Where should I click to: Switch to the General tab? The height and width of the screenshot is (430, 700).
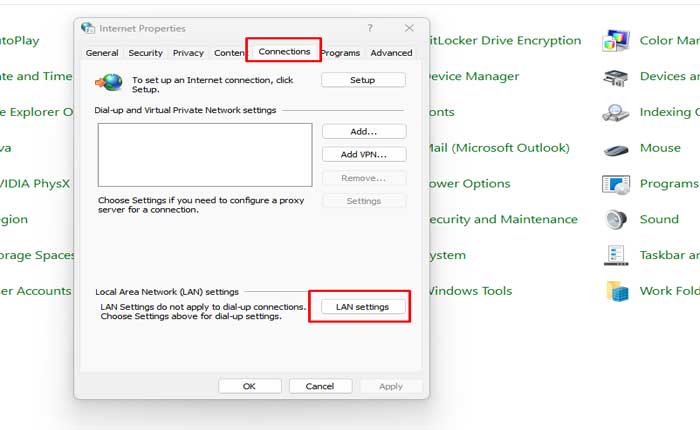coord(102,53)
